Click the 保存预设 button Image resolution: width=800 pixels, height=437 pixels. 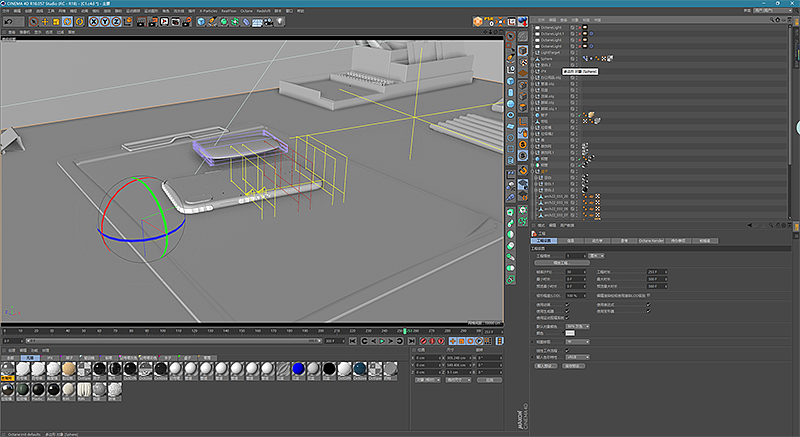573,366
